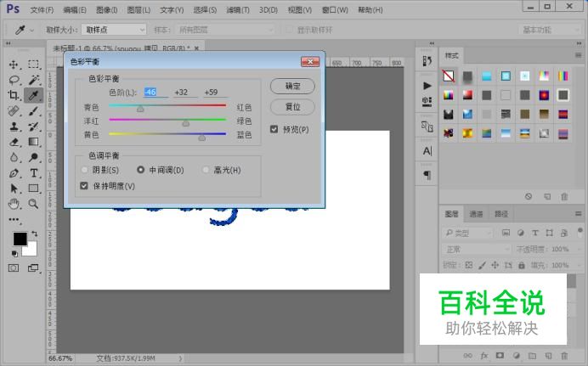Image resolution: width=588 pixels, height=366 pixels.
Task: Adjust the 青色-红色 slider handle
Action: (x=140, y=109)
